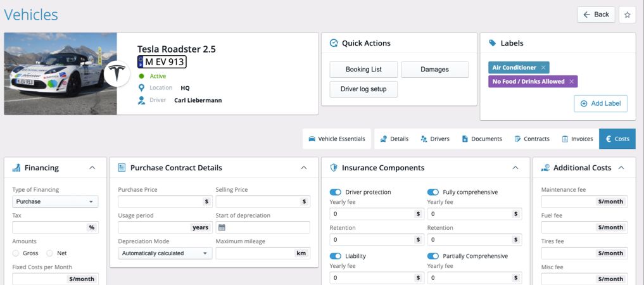Focus Fully comprehensive Yearly fee field

point(475,214)
